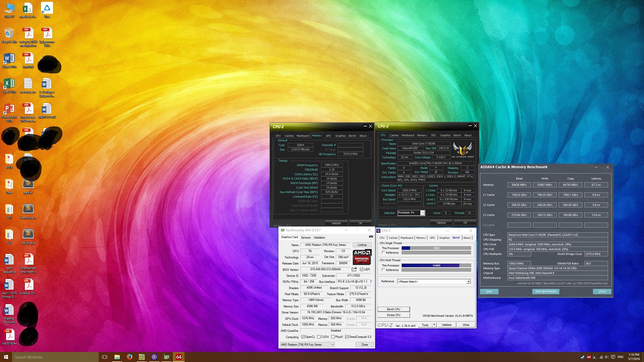The image size is (644, 362).
Task: Open the Recycle Bin
Action: pyautogui.click(x=9, y=36)
